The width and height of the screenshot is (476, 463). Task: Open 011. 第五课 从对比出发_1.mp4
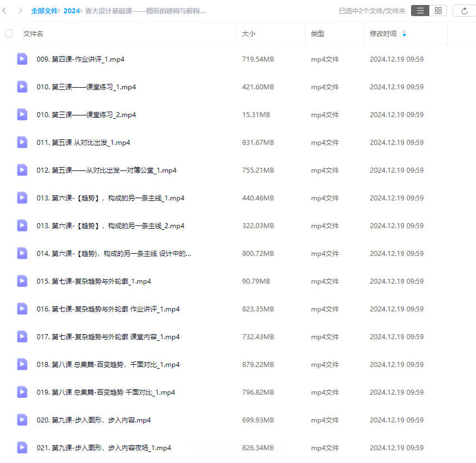[83, 143]
